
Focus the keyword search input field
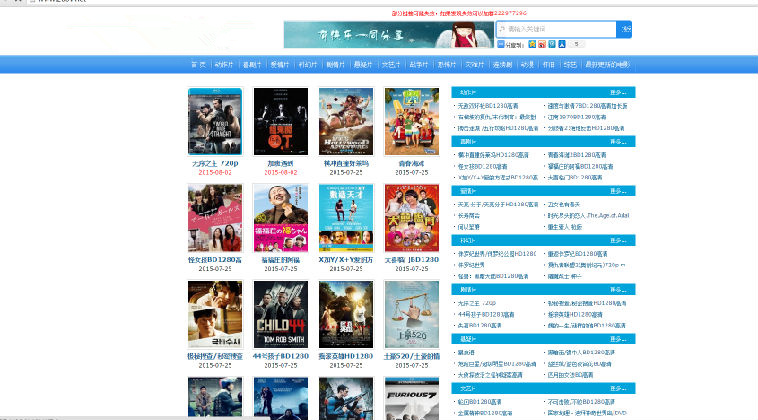click(556, 29)
